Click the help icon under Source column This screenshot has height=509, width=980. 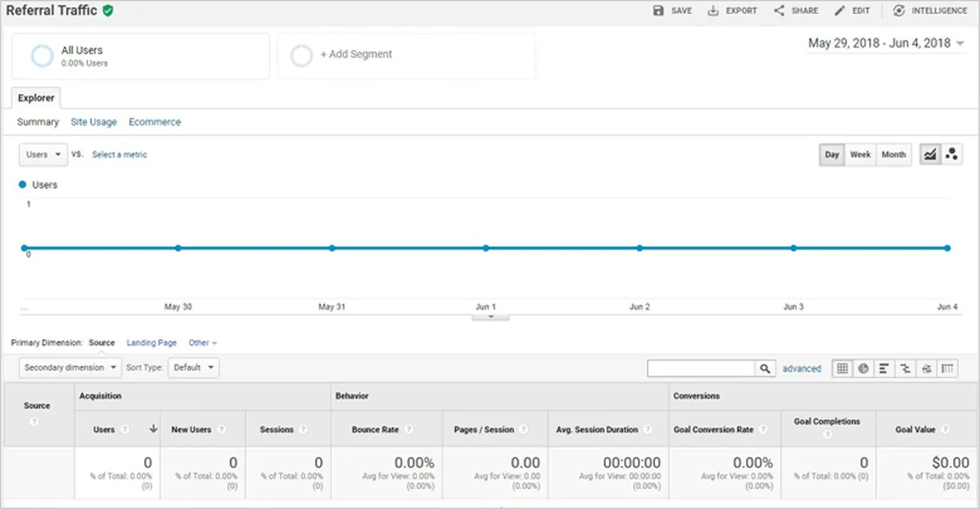(x=34, y=421)
